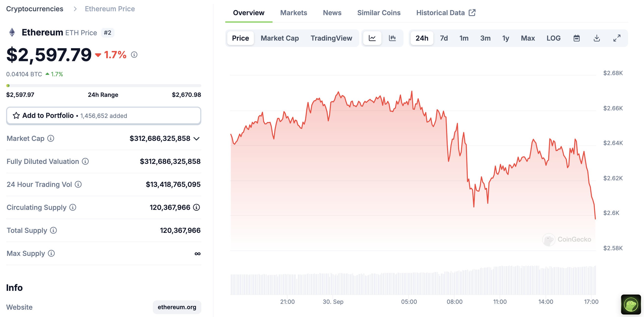Open the CoinGecko gecko widget in corner
The image size is (644, 317).
point(631,304)
